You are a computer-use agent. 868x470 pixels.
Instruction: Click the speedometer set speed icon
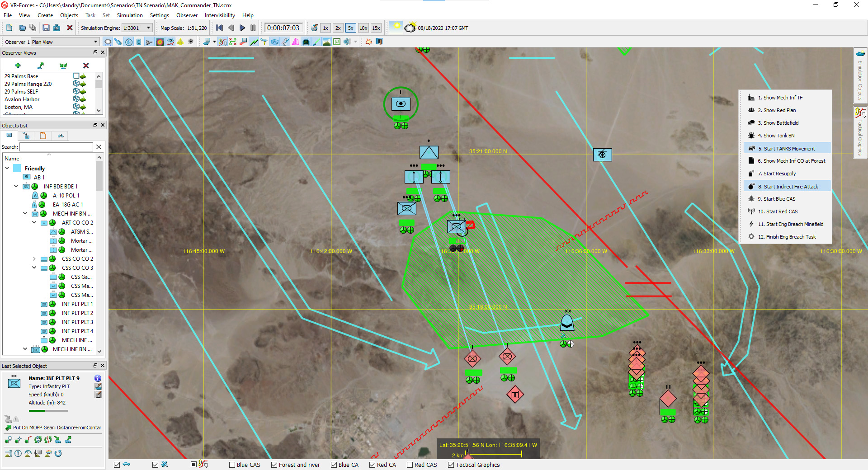coord(28,453)
